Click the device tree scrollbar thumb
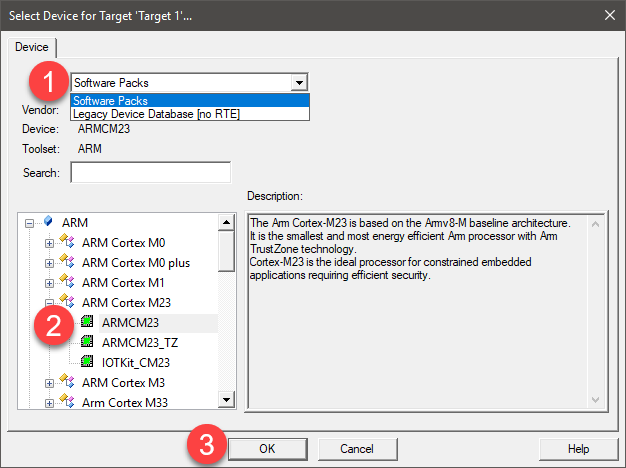Screen dimensions: 626x468 (226, 251)
